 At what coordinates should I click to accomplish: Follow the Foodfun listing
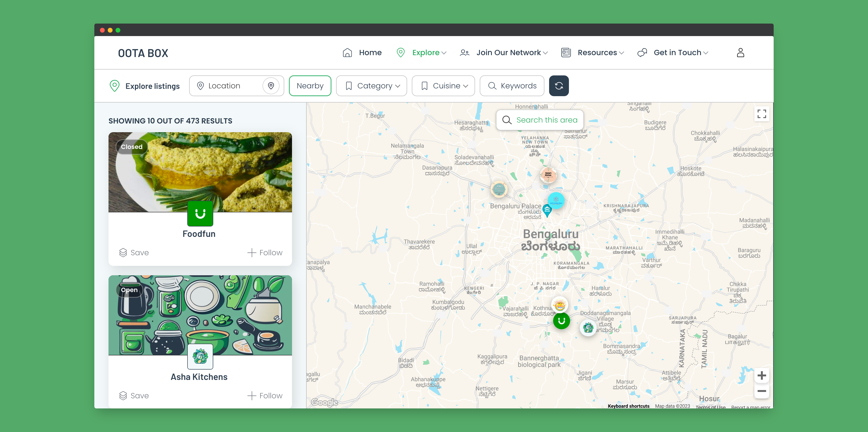coord(265,253)
